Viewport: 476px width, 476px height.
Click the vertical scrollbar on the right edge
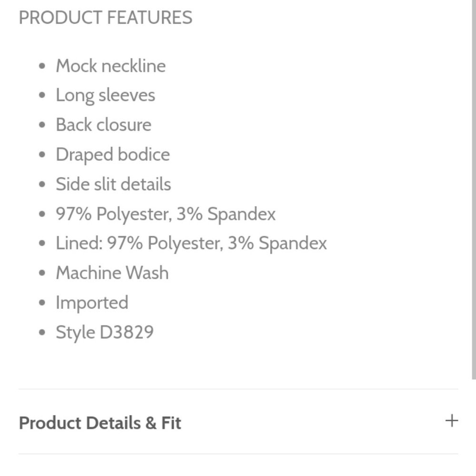[x=474, y=189]
